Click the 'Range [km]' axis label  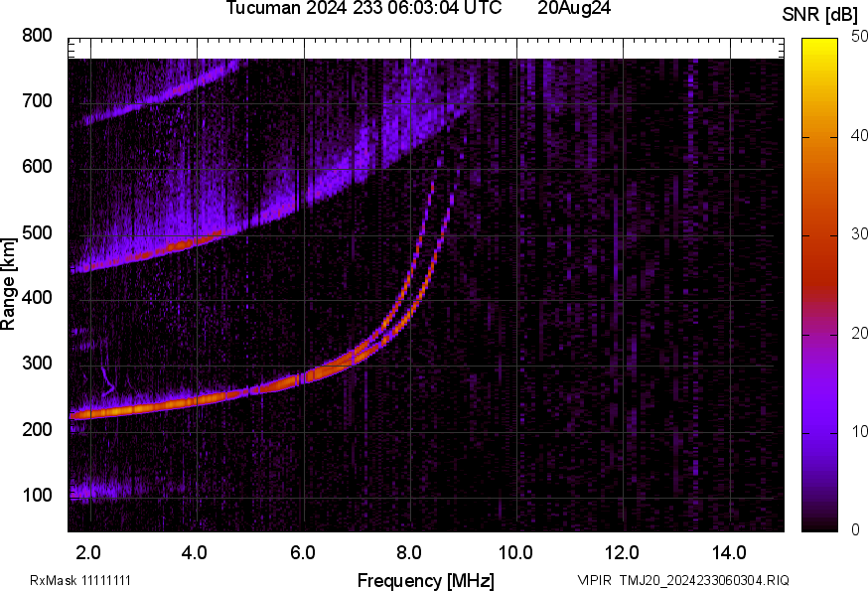pos(8,284)
